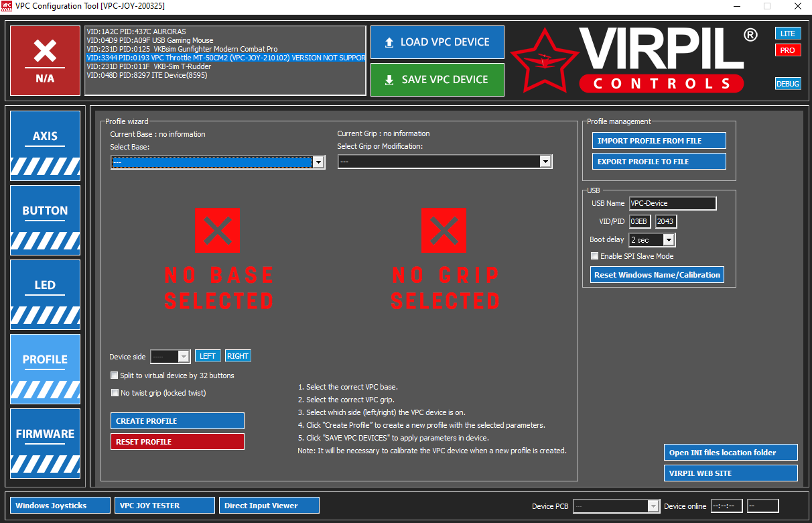Select VPC Throttle MT-50CM2 device row
Image resolution: width=812 pixels, height=523 pixels.
[226, 58]
